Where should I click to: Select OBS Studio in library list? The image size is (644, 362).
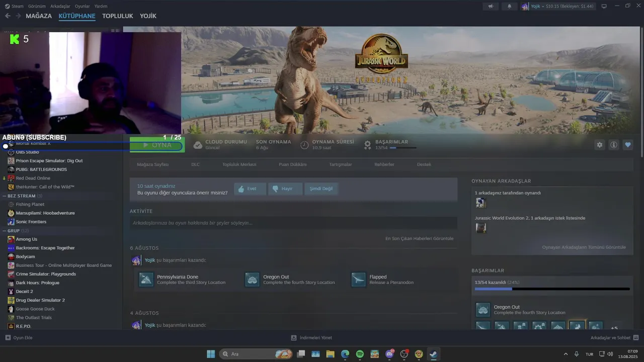coord(27,152)
